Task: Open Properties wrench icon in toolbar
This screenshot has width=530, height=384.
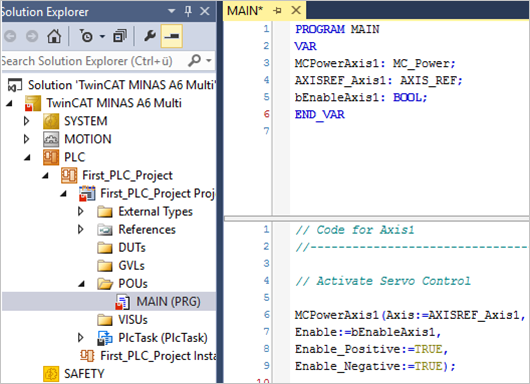Action: click(x=150, y=35)
